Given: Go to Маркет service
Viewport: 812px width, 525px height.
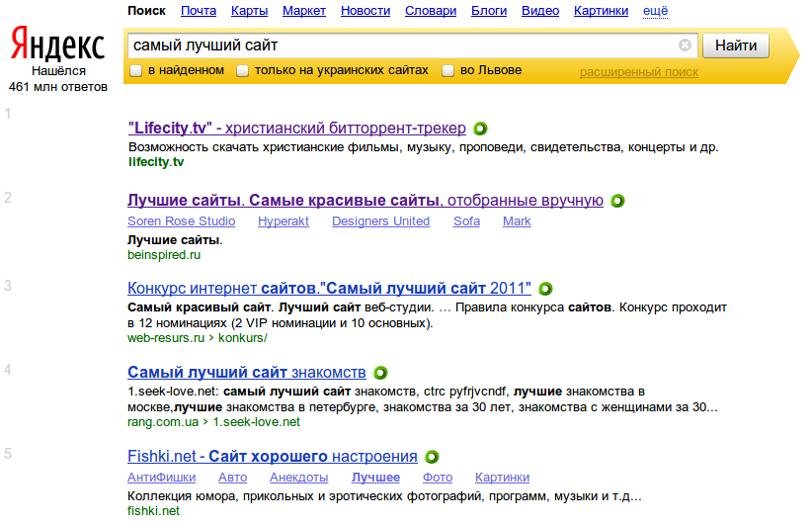Looking at the screenshot, I should [x=304, y=11].
